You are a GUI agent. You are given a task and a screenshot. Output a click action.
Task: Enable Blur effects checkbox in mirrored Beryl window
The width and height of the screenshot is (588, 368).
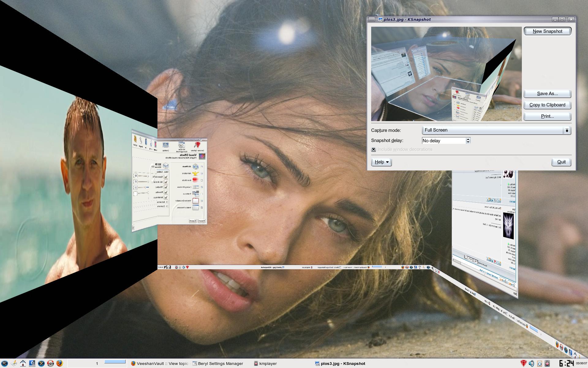202,180
